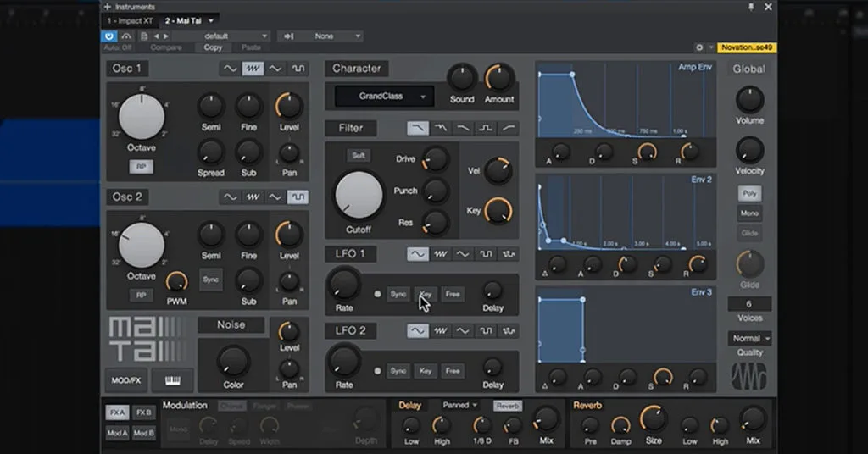Open the dropdown arrow beside the gear icon
Image resolution: width=868 pixels, height=454 pixels.
click(x=711, y=47)
